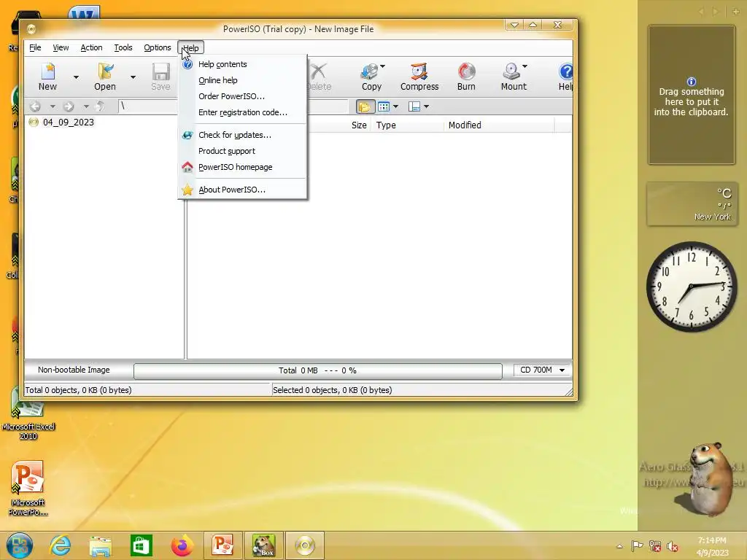Open File Explorer from taskbar
This screenshot has height=560, width=747.
click(101, 545)
